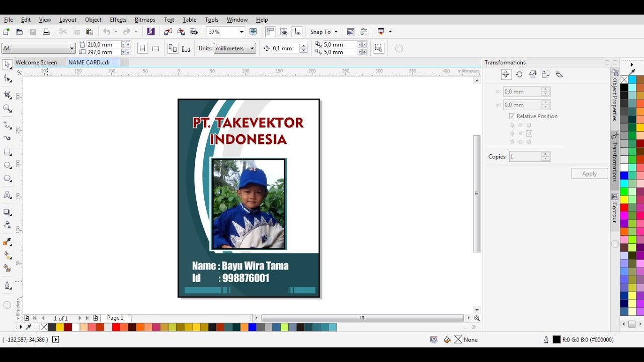This screenshot has width=644, height=362.
Task: Click the Open file icon
Action: click(x=20, y=32)
